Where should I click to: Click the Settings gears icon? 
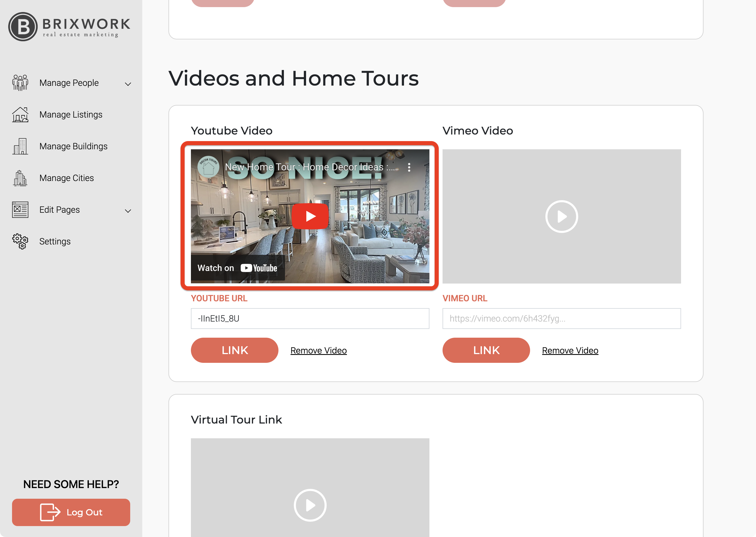[20, 241]
